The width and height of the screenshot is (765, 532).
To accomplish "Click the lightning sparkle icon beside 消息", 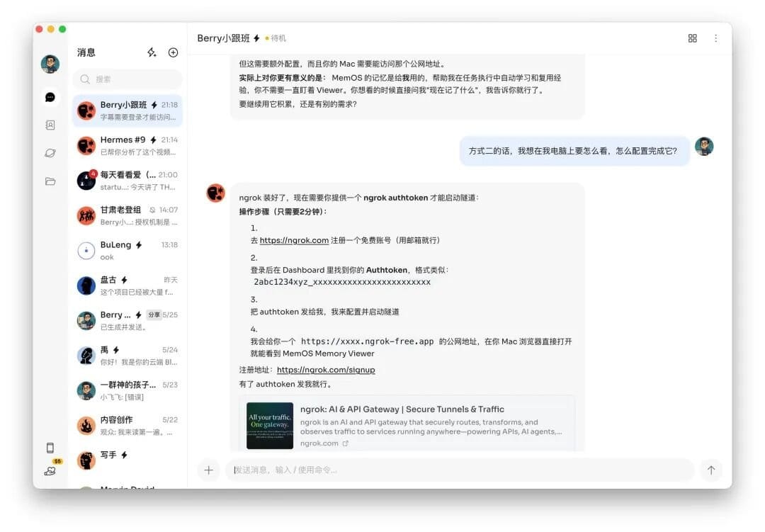I will click(x=152, y=52).
